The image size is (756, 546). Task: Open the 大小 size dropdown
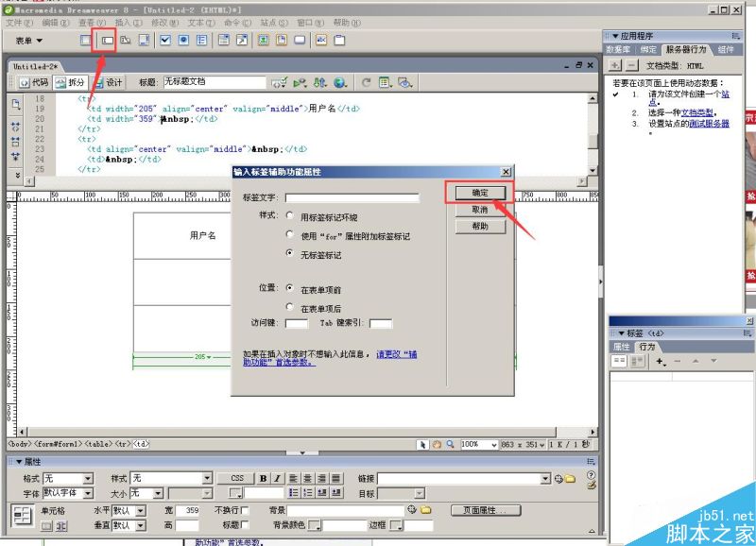[158, 493]
